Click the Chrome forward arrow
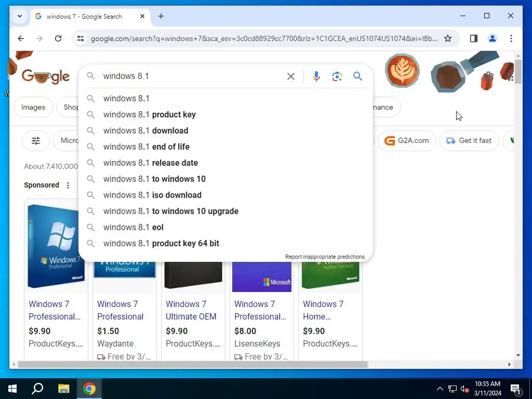This screenshot has height=399, width=532. pos(39,38)
